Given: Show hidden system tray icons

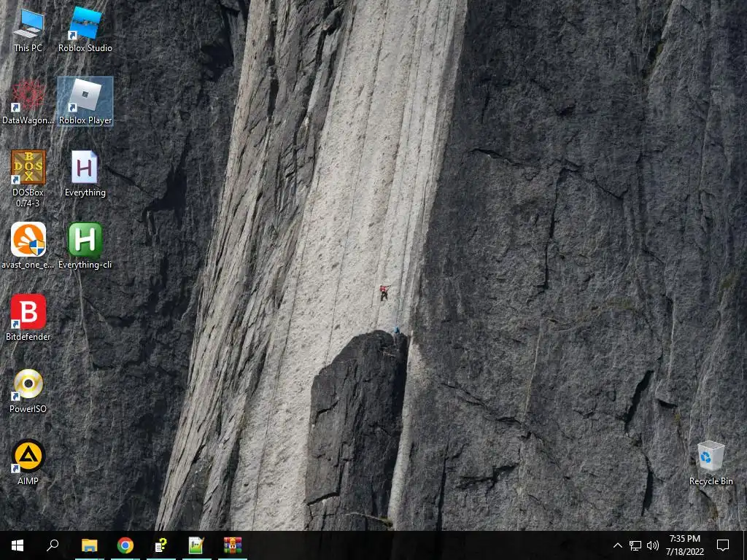Looking at the screenshot, I should pos(617,545).
